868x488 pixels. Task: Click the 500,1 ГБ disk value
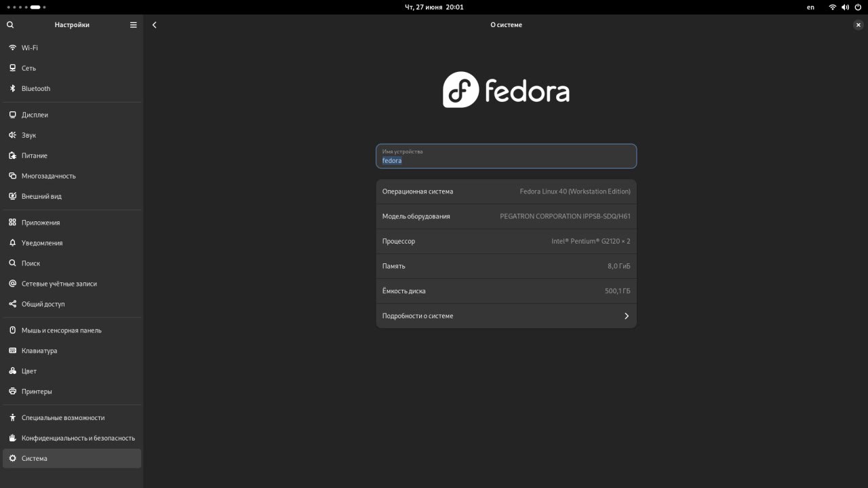pyautogui.click(x=618, y=291)
